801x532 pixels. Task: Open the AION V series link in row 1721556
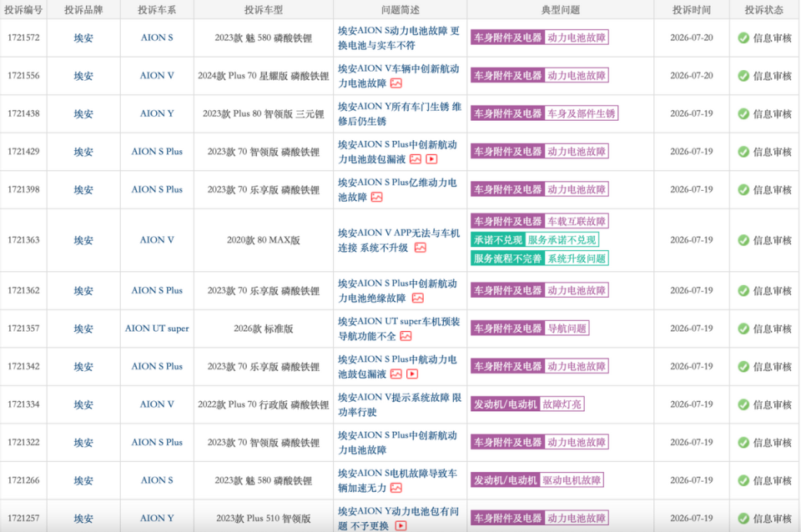coord(157,76)
